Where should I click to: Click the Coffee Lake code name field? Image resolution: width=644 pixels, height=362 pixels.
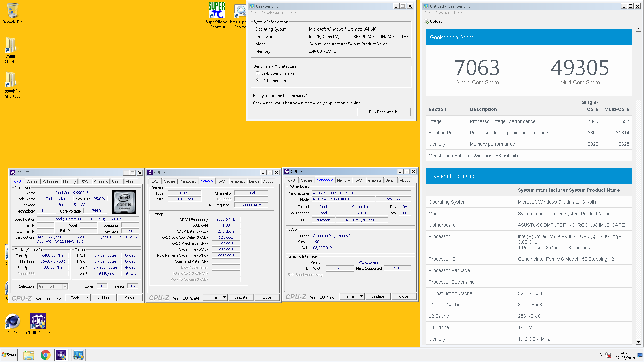(55, 199)
